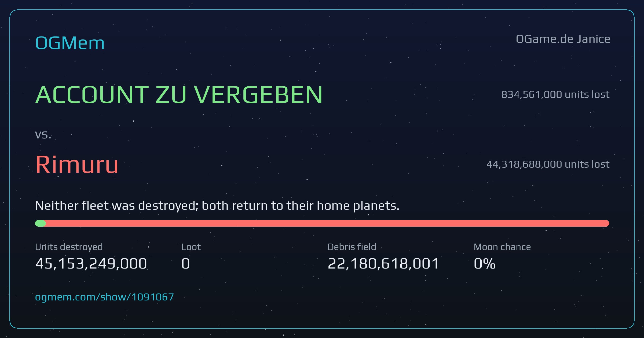The width and height of the screenshot is (644, 338).
Task: Click the red segment of the loss bar
Action: click(327, 223)
